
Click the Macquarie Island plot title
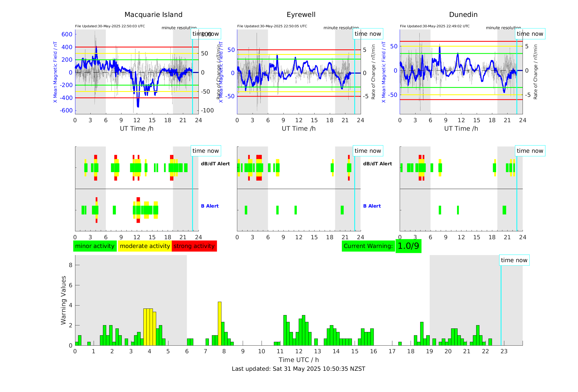tap(153, 15)
